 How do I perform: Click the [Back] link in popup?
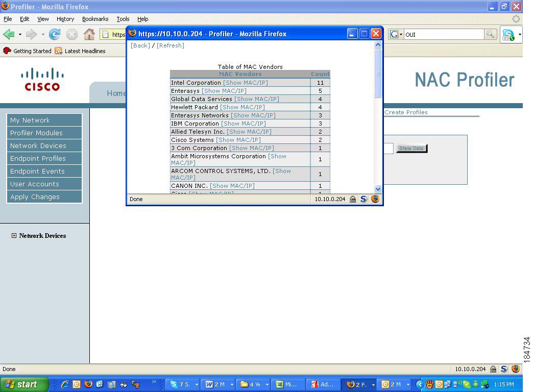coord(140,45)
